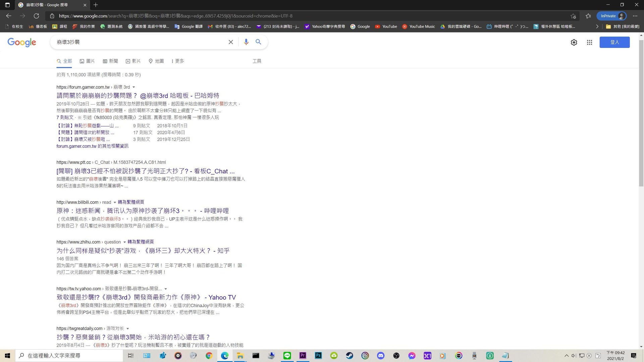The width and height of the screenshot is (644, 362).
Task: Switch to the 圖片 search tab
Action: [x=87, y=61]
